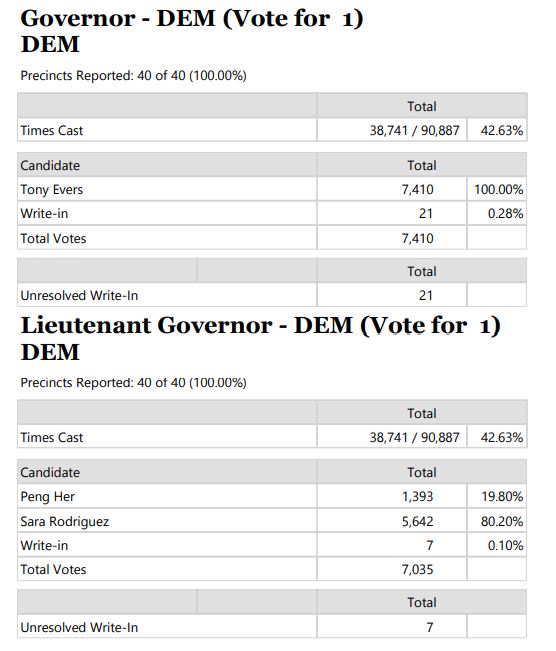This screenshot has width=556, height=651.
Task: Click the Governor Candidate column header
Action: point(50,165)
